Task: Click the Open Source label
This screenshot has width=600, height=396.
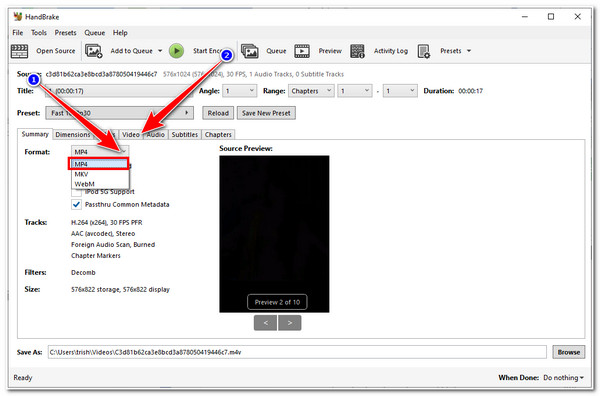Action: tap(56, 51)
